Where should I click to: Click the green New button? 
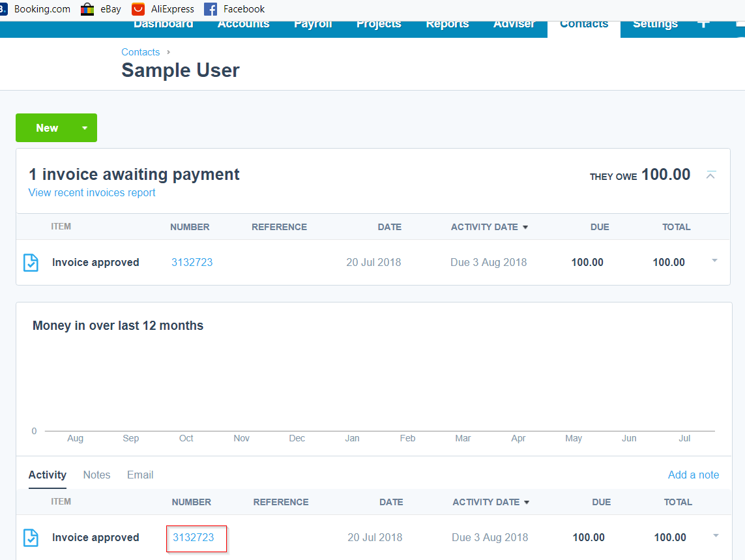(47, 128)
